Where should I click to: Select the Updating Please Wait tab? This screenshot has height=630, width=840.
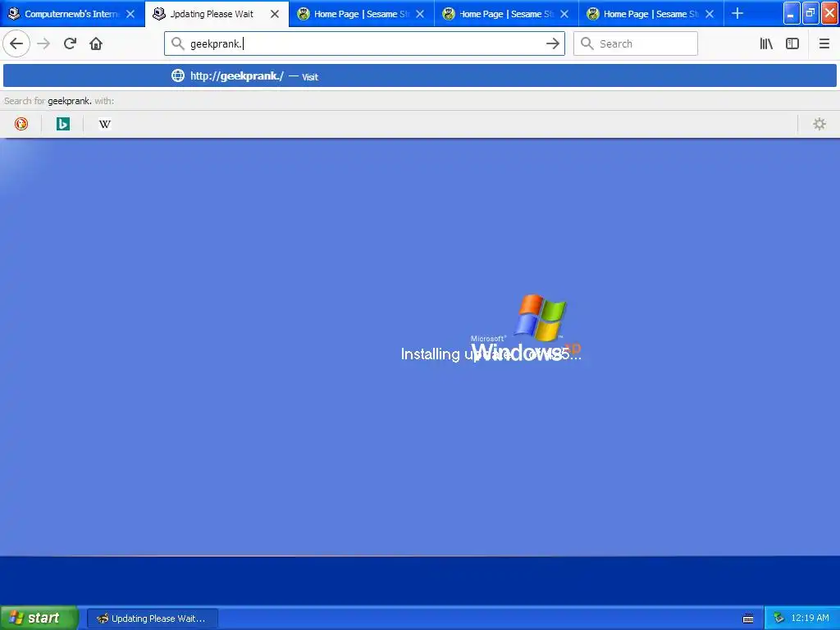tap(217, 14)
